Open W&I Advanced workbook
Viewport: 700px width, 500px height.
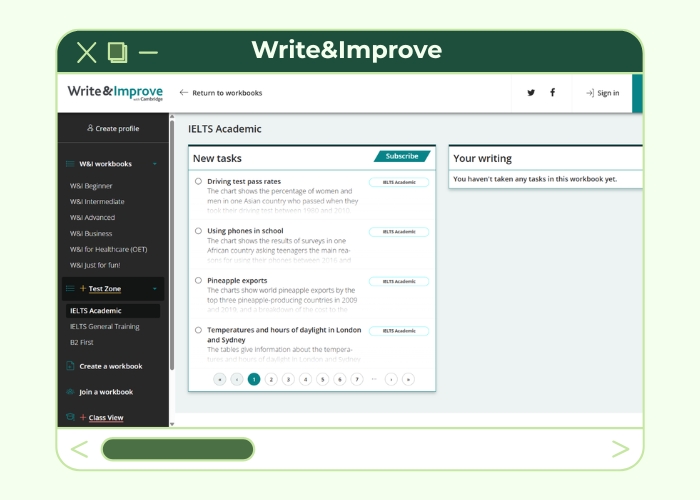coord(92,217)
